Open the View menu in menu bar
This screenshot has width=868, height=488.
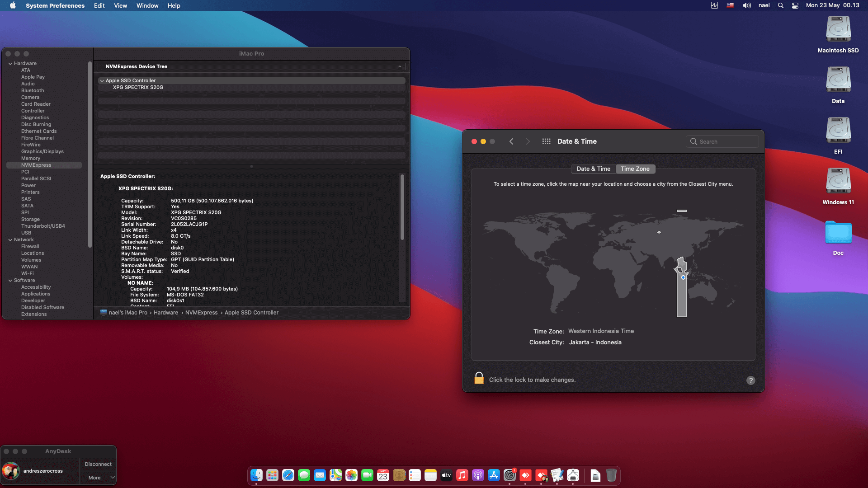tap(120, 5)
